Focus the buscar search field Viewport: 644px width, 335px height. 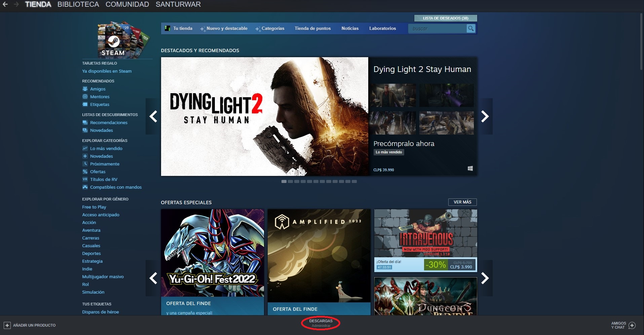pyautogui.click(x=438, y=29)
